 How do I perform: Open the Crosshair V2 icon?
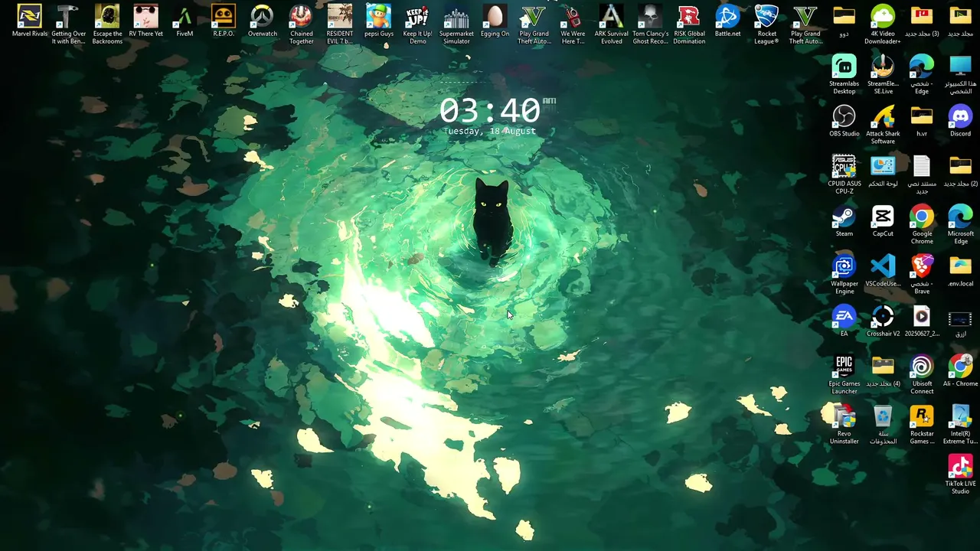[x=883, y=321]
